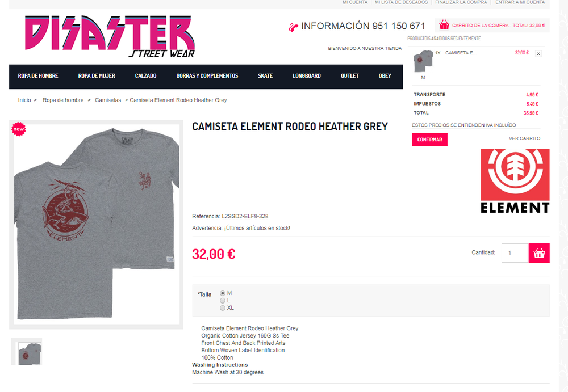Go to Outlet section
Image resolution: width=568 pixels, height=392 pixels.
tap(349, 76)
